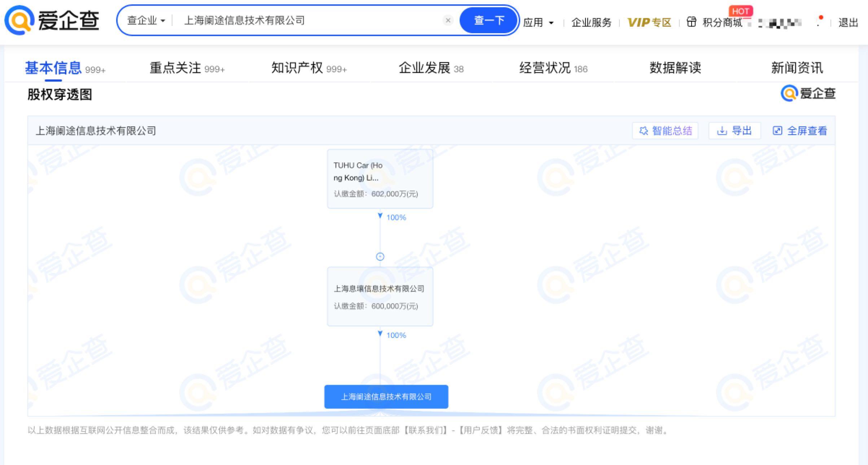
Task: Click the 认缴金额 602,000万(元) text
Action: pyautogui.click(x=376, y=194)
